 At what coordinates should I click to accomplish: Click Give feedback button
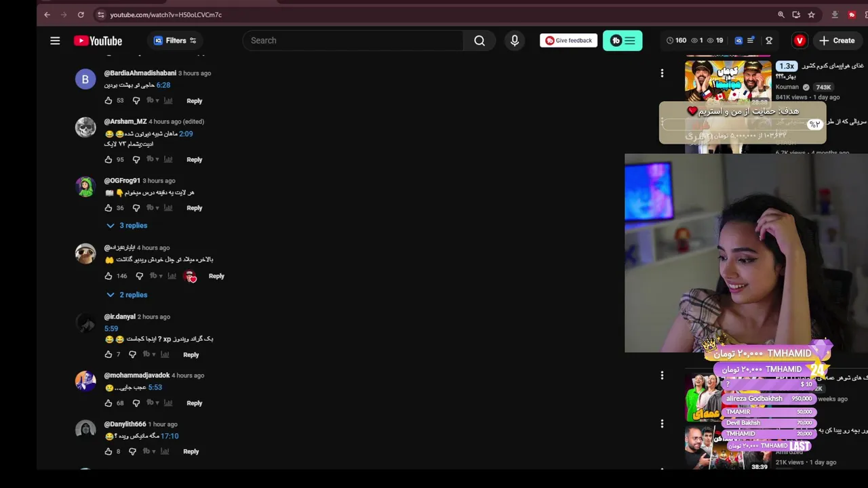click(x=568, y=41)
